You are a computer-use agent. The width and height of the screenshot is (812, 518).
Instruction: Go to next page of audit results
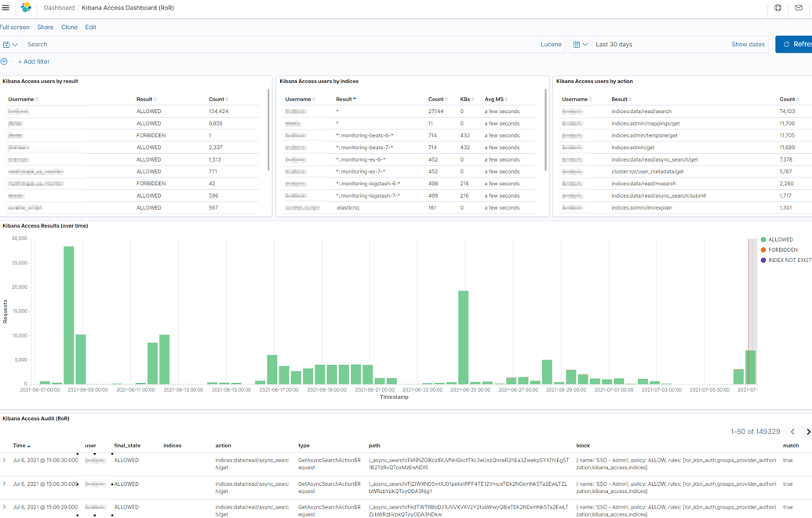[808, 431]
